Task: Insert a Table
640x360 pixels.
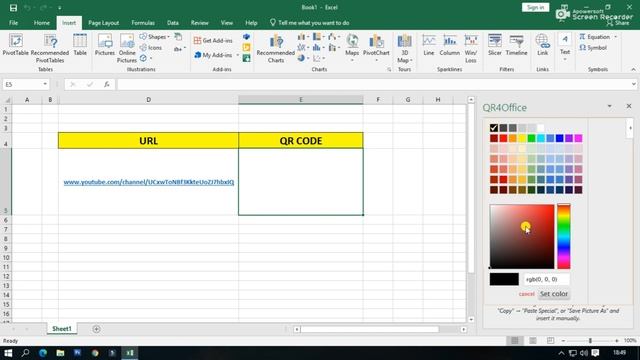Action: click(80, 45)
